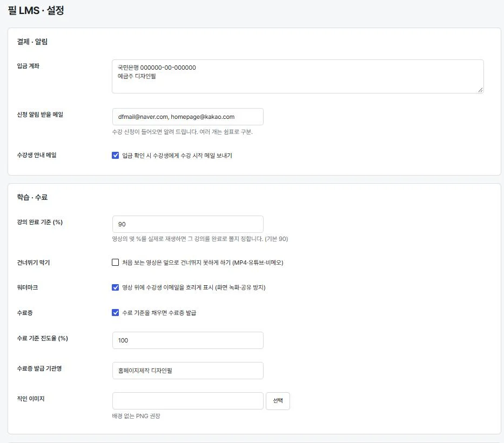The image size is (504, 443).
Task: Toggle 입금 확인 시 수강 시작 메일 checkbox
Action: pyautogui.click(x=116, y=155)
